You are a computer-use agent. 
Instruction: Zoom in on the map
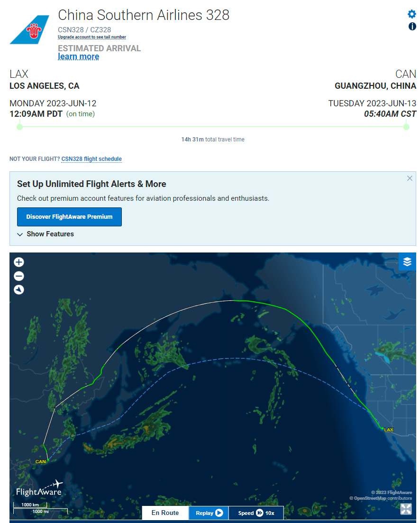(x=19, y=262)
